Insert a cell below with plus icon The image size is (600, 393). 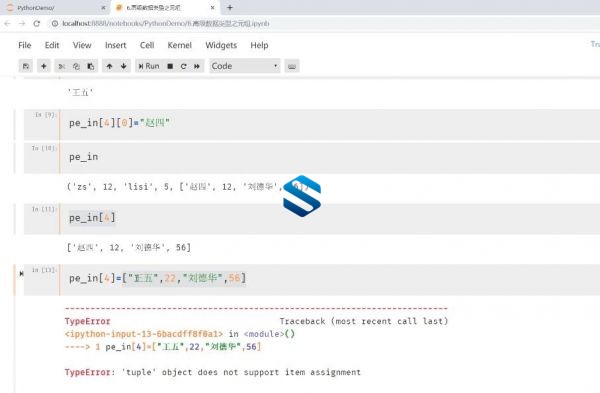click(x=44, y=66)
